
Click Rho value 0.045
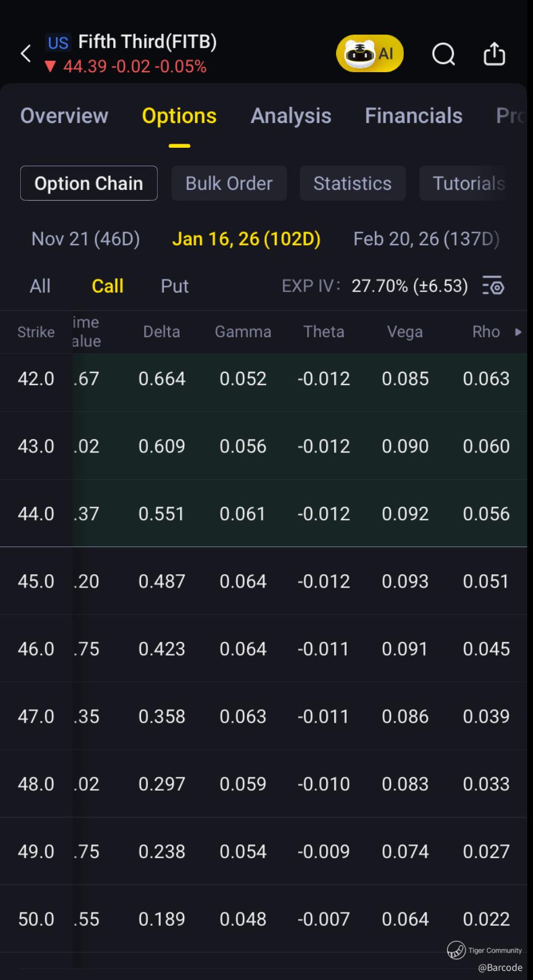click(486, 649)
